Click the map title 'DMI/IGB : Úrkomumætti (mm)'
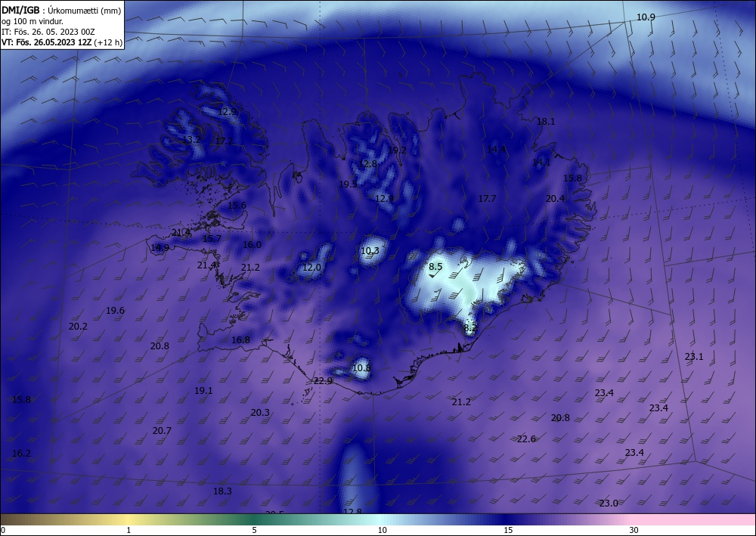Screen dimensions: 756x536 point(61,10)
